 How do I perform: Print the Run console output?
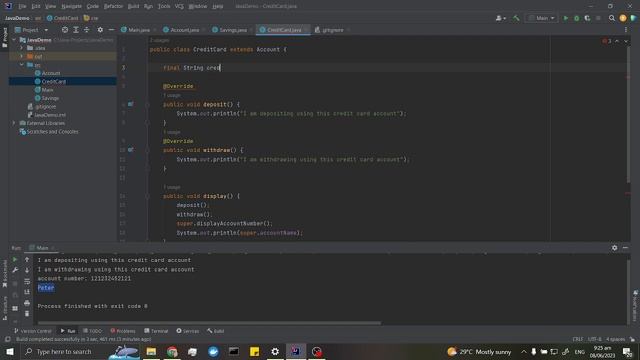tap(27, 303)
